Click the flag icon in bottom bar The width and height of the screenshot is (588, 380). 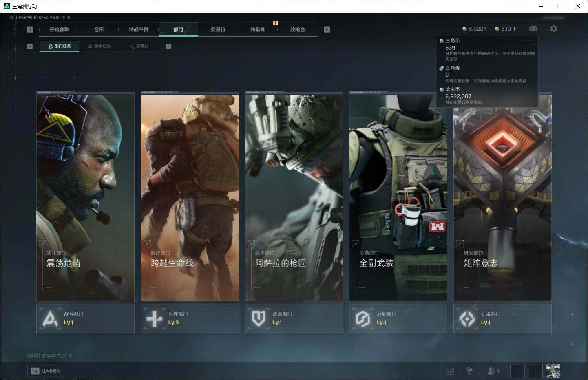[469, 371]
